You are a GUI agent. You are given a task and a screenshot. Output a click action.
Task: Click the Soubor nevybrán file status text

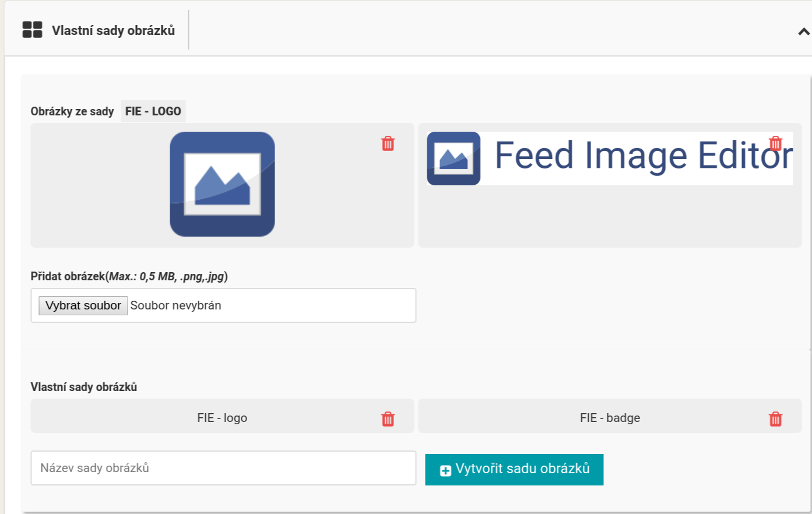pos(175,305)
